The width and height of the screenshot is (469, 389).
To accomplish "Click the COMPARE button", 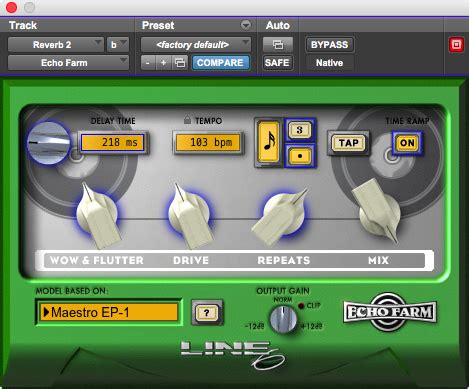I will [220, 63].
